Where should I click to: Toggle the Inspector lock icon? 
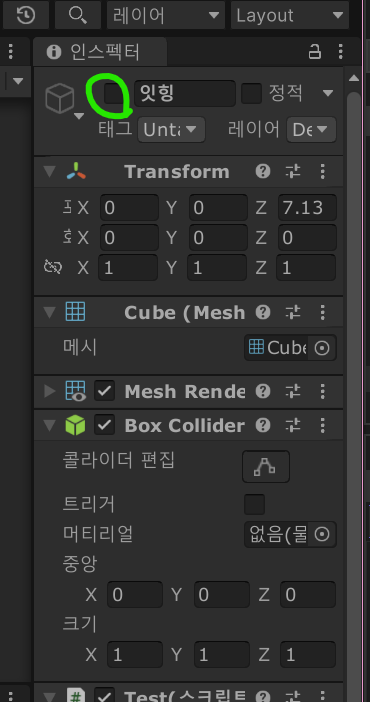tap(315, 52)
